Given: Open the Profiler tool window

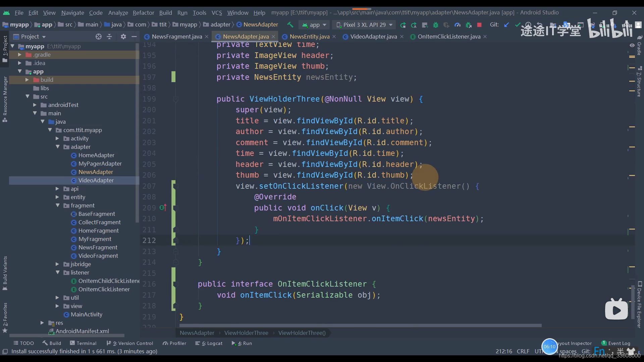Looking at the screenshot, I should tap(174, 343).
